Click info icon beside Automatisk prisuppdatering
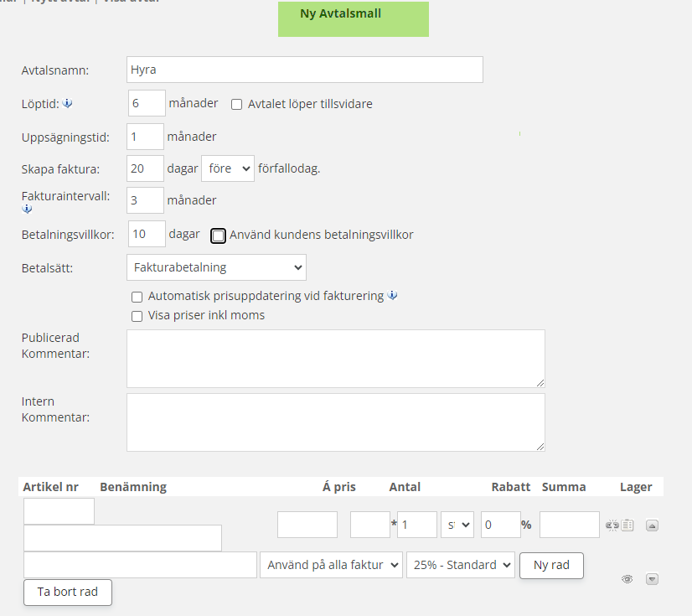692x616 pixels. [393, 296]
